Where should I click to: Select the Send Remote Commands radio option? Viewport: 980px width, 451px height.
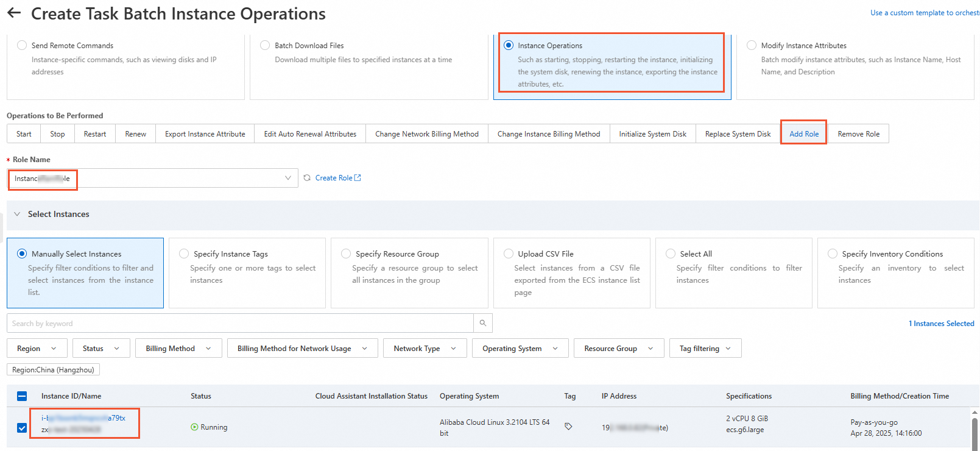click(22, 45)
